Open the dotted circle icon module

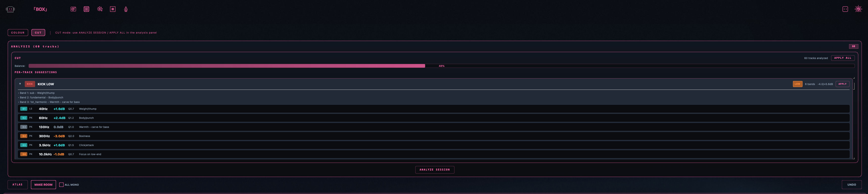pos(100,9)
